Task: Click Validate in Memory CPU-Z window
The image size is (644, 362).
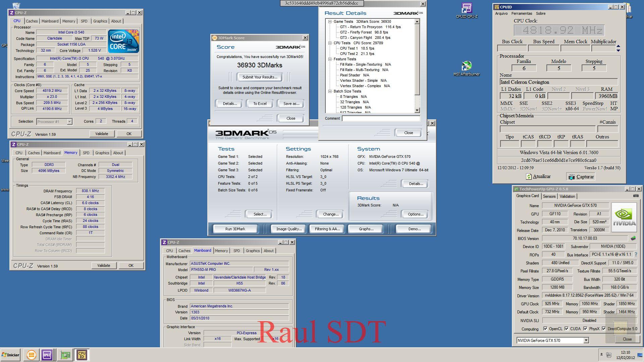Action: (x=104, y=265)
